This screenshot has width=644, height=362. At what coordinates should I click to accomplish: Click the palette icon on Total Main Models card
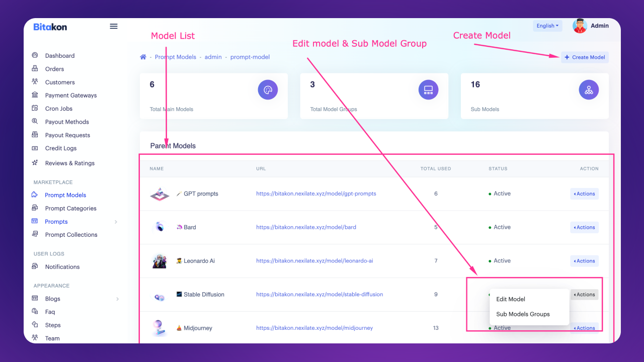point(268,90)
